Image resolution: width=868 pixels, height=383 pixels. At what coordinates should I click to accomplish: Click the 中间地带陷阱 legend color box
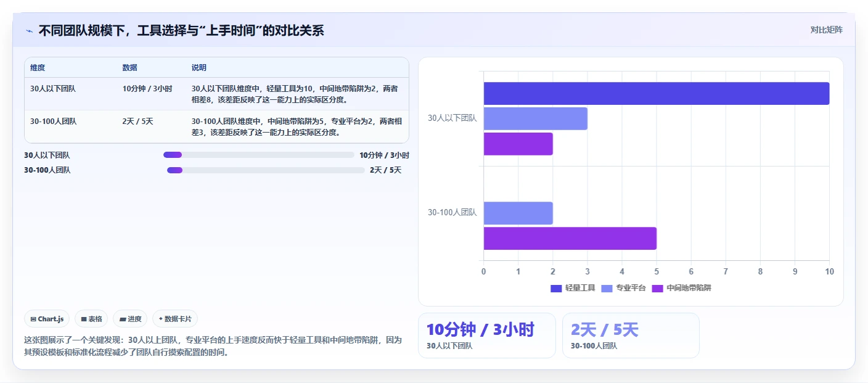(x=657, y=288)
